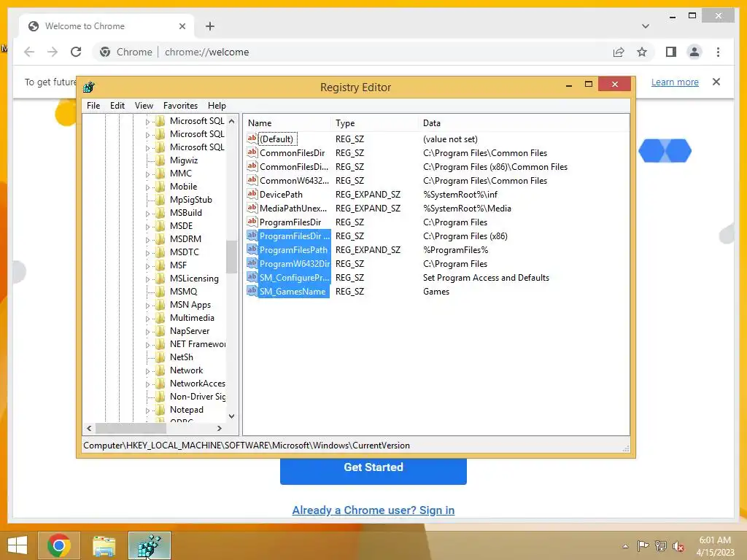The height and width of the screenshot is (560, 747).
Task: Select the Welcome to Chrome tab
Action: [107, 26]
